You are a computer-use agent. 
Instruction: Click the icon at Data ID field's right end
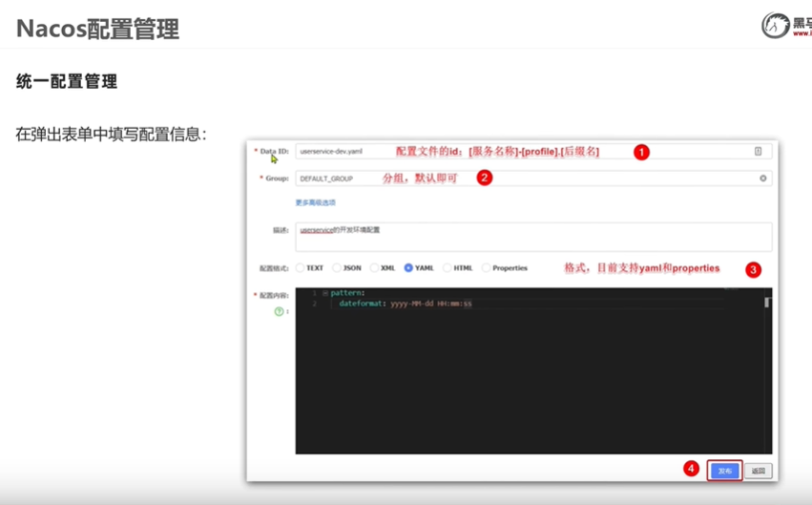[x=758, y=151]
